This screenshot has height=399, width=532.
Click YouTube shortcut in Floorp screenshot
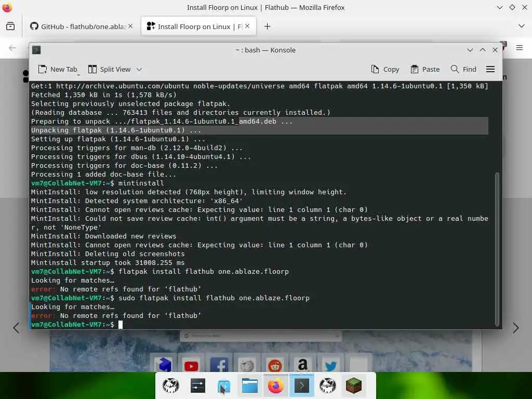tap(191, 365)
